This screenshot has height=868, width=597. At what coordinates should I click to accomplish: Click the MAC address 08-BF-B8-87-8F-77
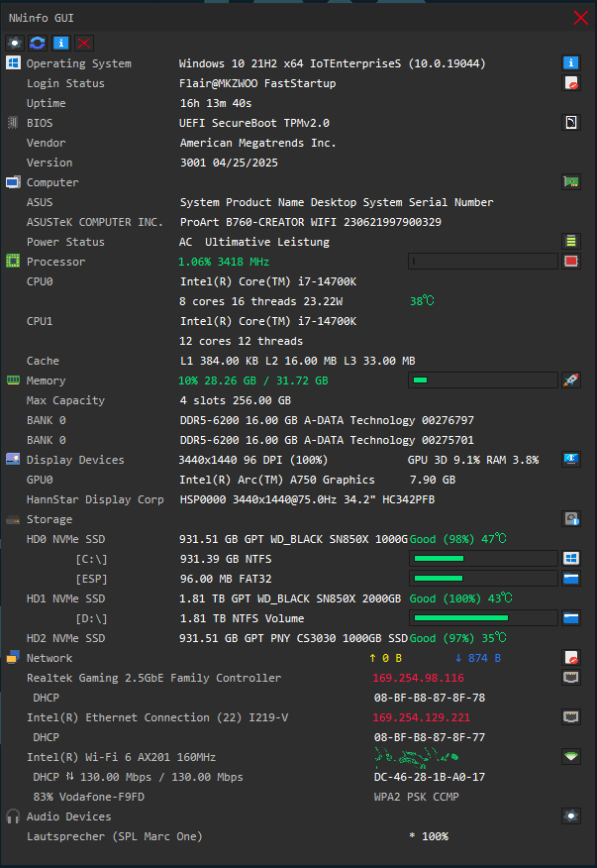430,737
